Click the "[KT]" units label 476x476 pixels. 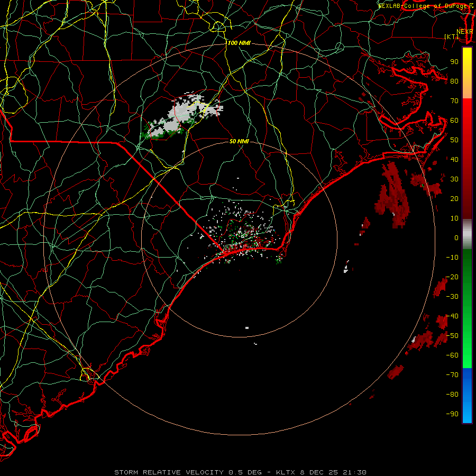point(452,36)
